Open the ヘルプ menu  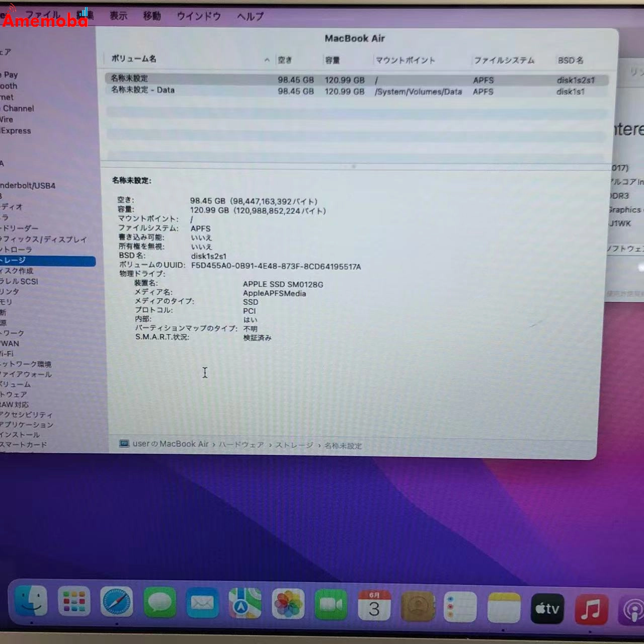coord(250,17)
